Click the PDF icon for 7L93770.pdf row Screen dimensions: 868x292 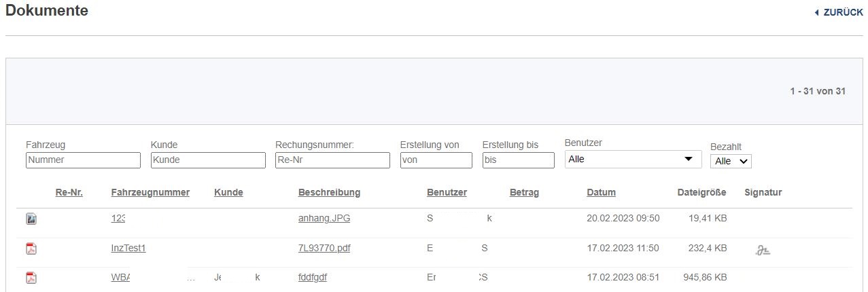[31, 249]
